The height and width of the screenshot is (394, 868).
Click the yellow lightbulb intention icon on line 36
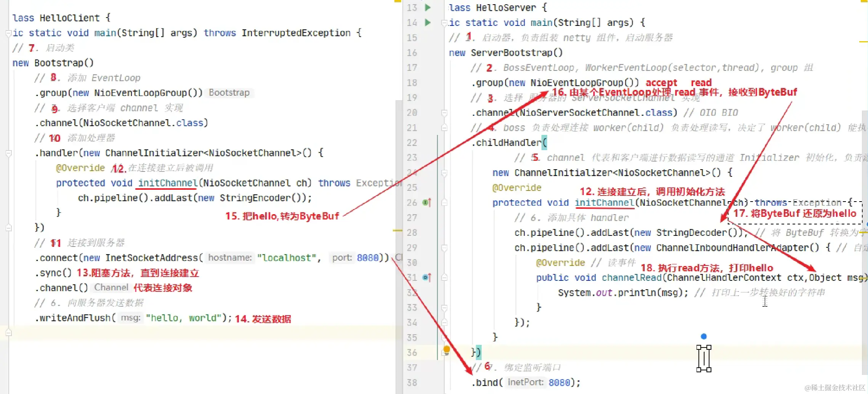click(x=446, y=349)
